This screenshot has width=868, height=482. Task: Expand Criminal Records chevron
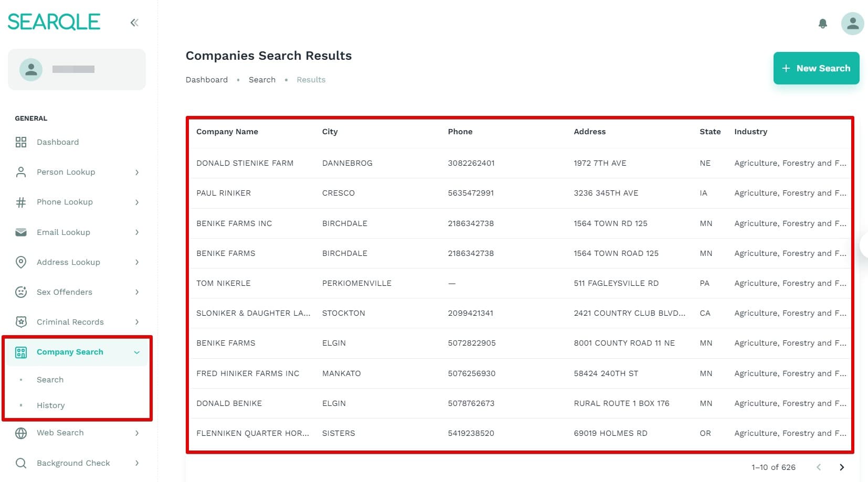137,322
